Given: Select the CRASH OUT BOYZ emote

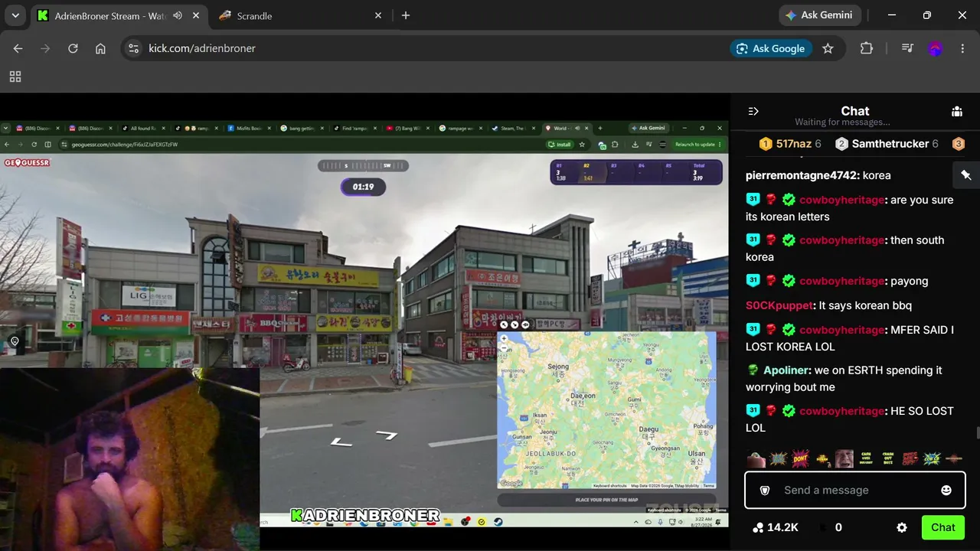Looking at the screenshot, I should click(x=888, y=458).
